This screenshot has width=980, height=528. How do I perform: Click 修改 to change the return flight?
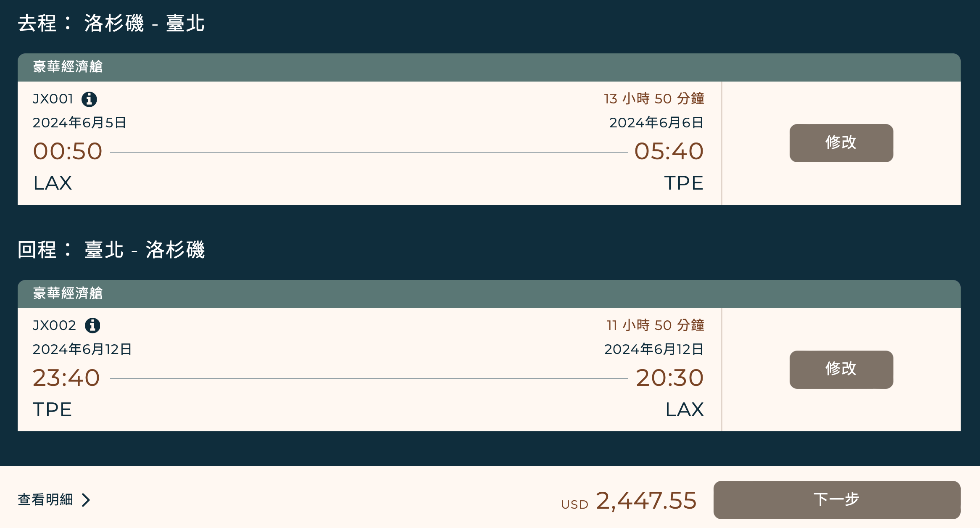[841, 370]
